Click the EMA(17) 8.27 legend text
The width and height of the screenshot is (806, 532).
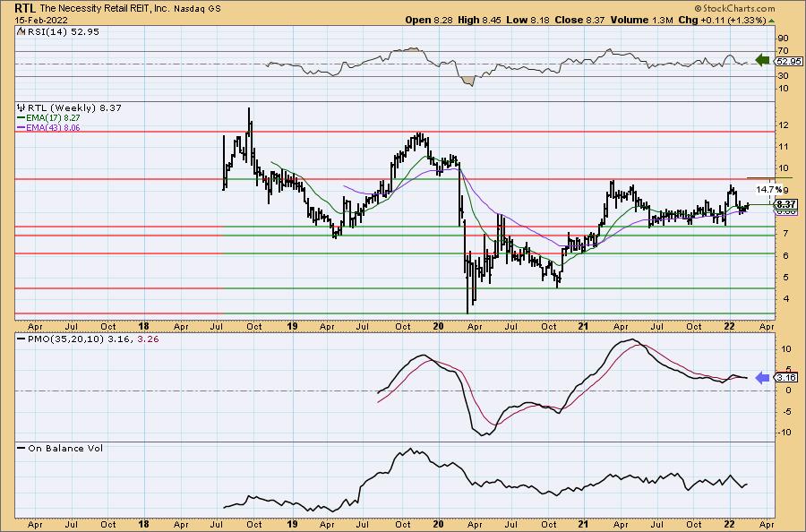(x=53, y=117)
